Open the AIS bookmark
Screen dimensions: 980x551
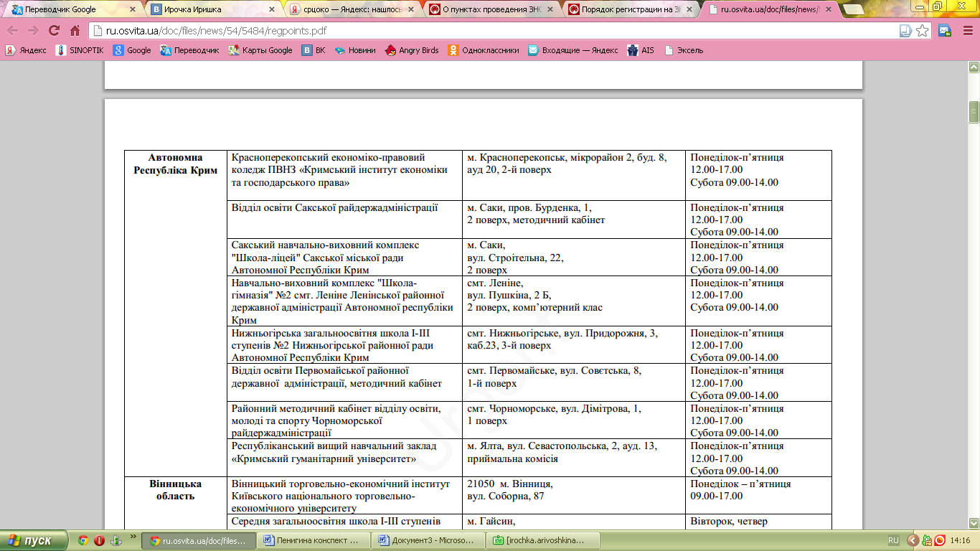point(641,50)
